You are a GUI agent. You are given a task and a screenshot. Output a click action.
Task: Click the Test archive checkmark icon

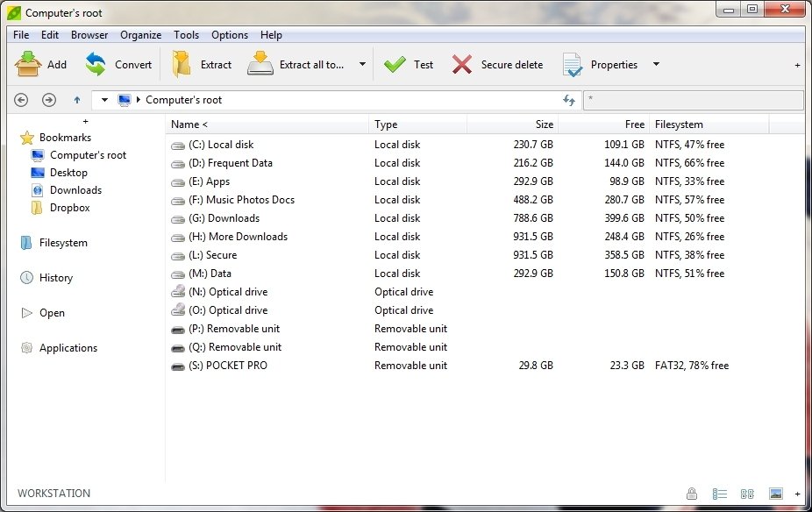tap(395, 64)
